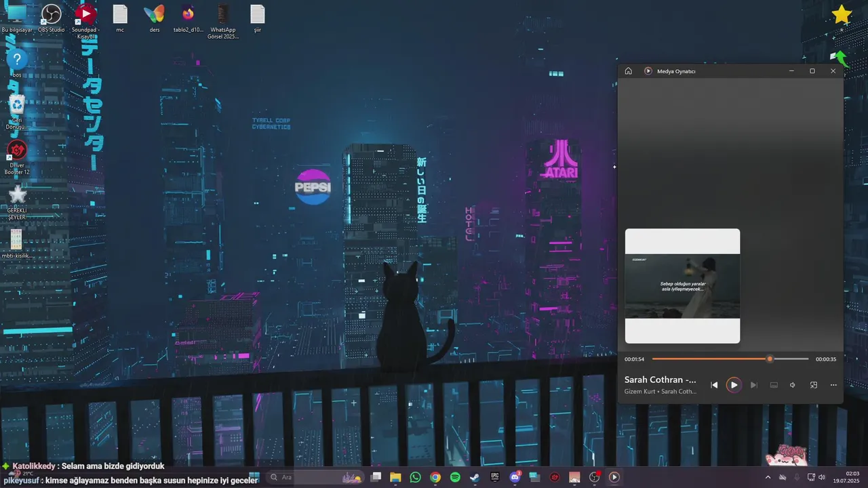This screenshot has height=488, width=868.
Task: Click the taskbar search box 'Ara'
Action: (315, 477)
